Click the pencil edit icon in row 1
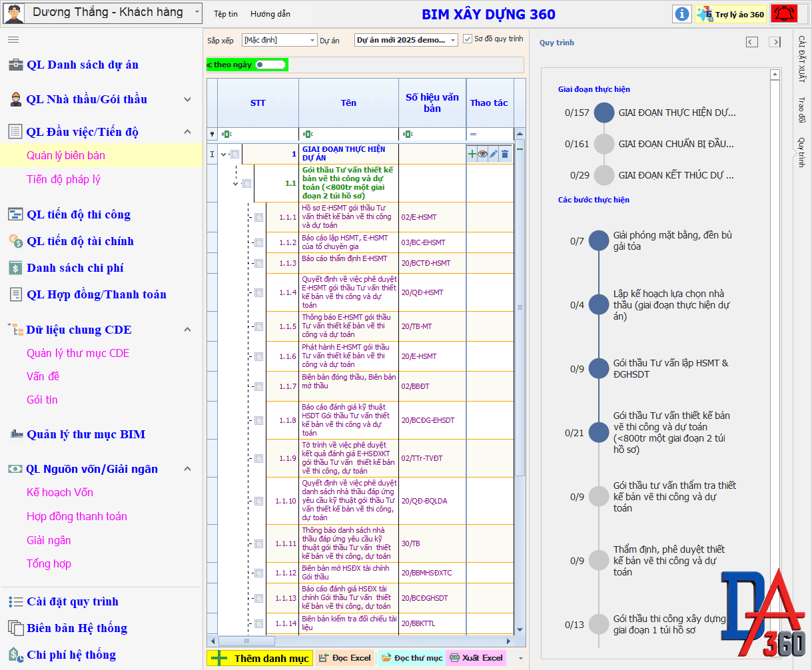Viewport: 812px width, 670px height. click(x=494, y=154)
